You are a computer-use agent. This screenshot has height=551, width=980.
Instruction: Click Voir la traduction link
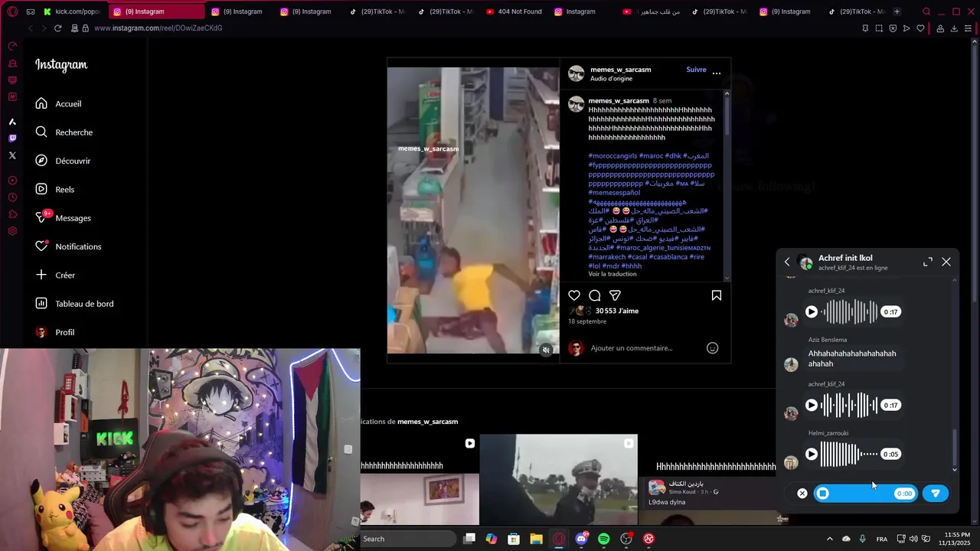[x=612, y=274]
